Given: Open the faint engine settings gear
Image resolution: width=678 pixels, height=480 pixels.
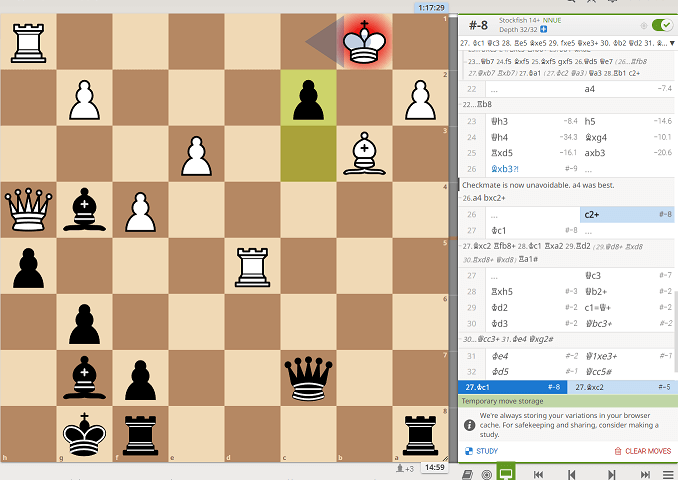Looking at the screenshot, I should 643,26.
